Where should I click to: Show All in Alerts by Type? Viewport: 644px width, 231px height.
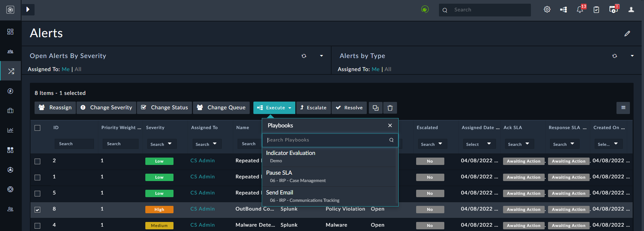coord(388,69)
